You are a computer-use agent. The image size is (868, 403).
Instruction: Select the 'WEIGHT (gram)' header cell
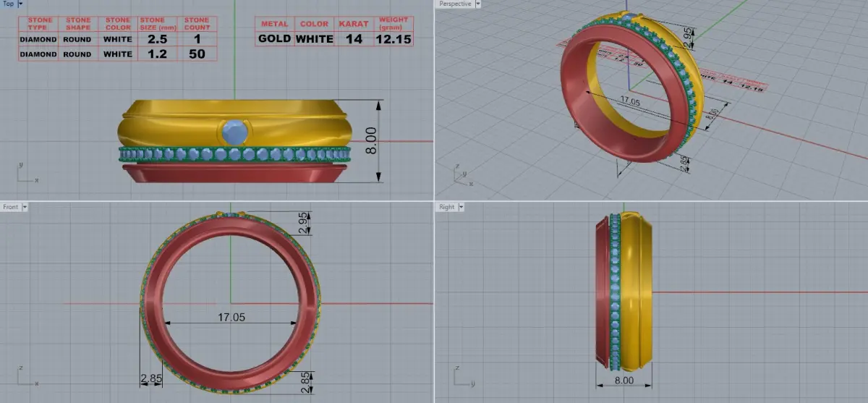pyautogui.click(x=393, y=23)
